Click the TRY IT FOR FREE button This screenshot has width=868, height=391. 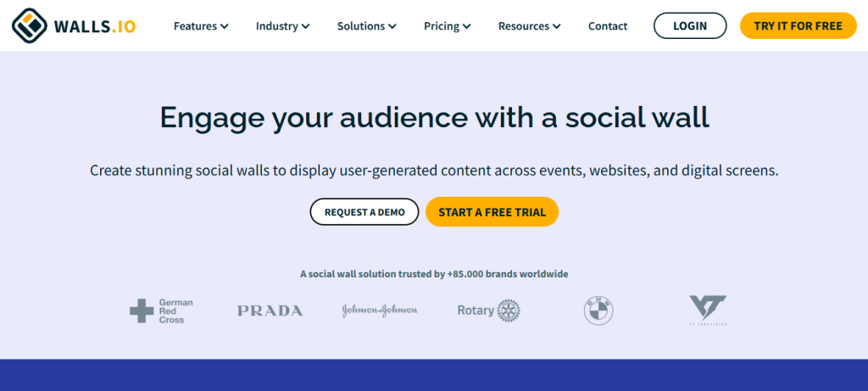point(798,25)
